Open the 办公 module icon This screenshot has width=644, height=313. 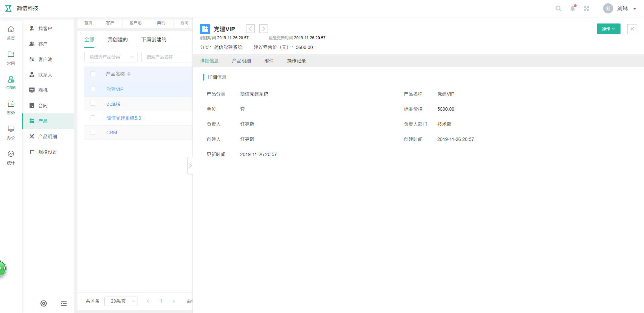(x=11, y=132)
